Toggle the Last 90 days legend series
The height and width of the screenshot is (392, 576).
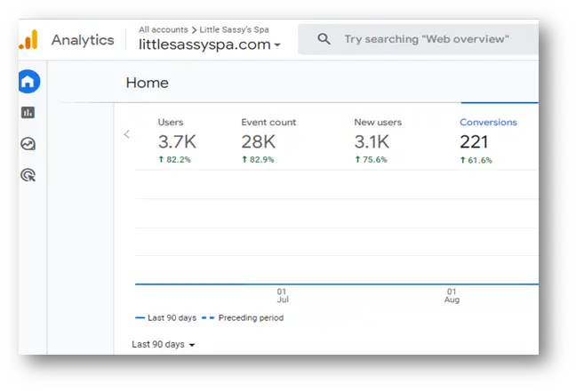(x=165, y=317)
